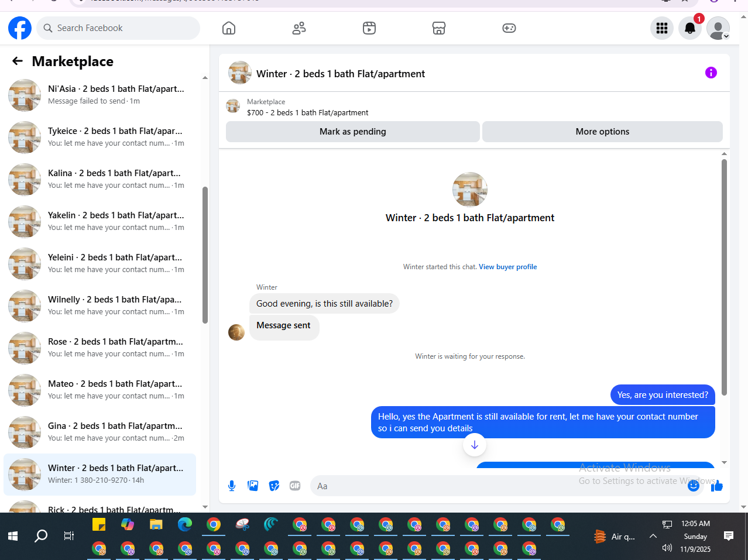
Task: Open the notifications bell
Action: 690,28
